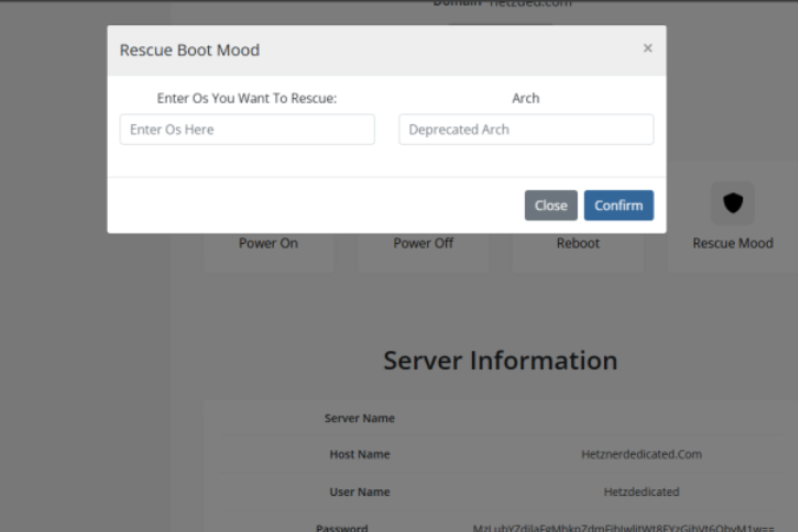Screen dimensions: 798x532
Task: Click the Rescue Boot Mood title
Action: coord(190,50)
